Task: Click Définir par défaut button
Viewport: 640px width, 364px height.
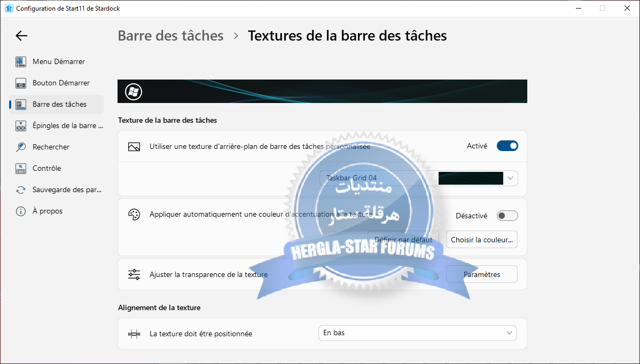Action: click(403, 240)
